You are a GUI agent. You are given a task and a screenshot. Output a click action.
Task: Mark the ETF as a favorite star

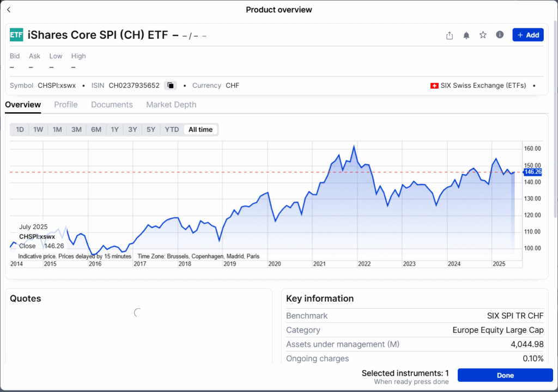483,35
